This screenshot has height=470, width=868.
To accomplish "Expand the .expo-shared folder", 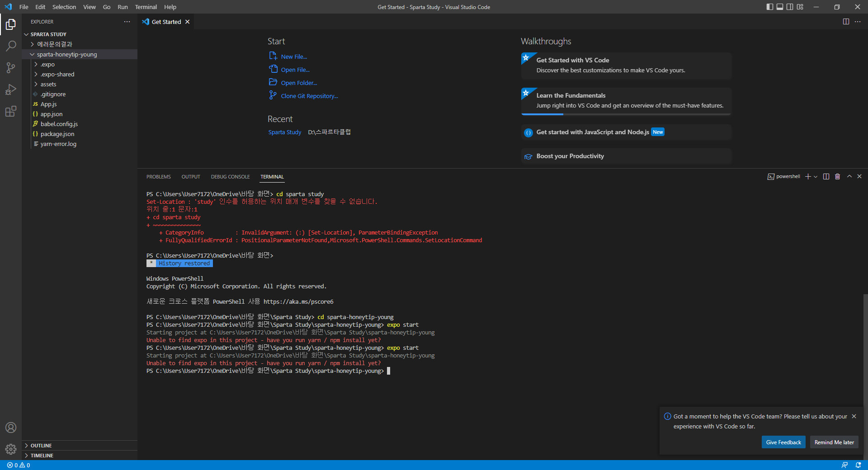I will (x=80, y=74).
